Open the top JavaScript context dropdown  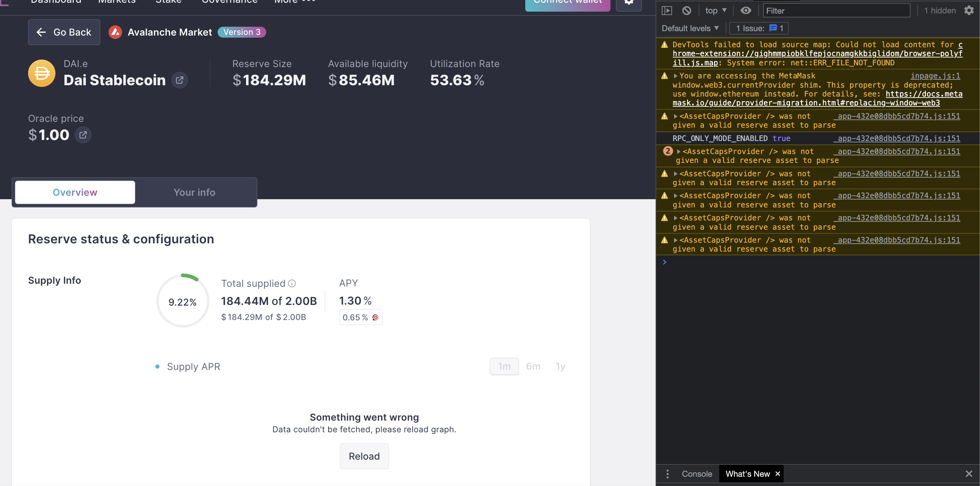click(715, 11)
